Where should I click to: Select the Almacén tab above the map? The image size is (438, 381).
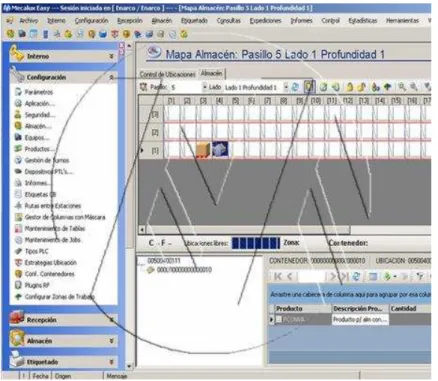click(x=211, y=73)
